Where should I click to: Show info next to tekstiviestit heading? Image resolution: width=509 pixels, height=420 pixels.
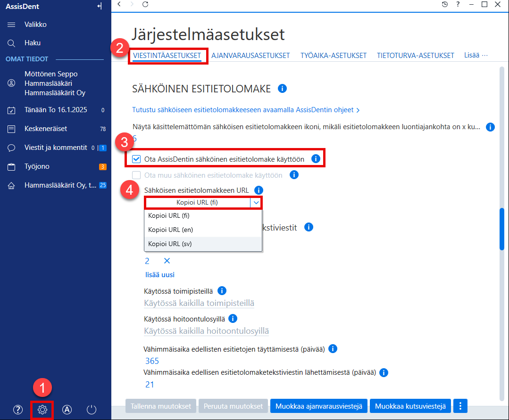click(309, 227)
